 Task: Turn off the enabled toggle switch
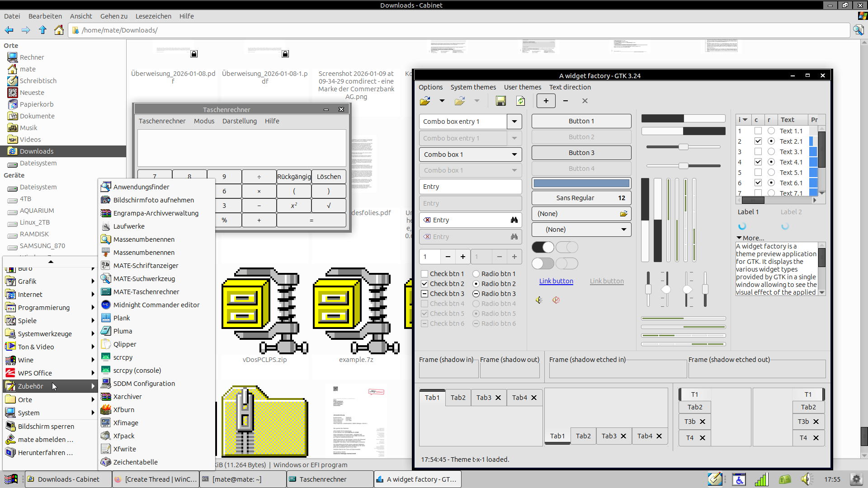click(x=542, y=247)
